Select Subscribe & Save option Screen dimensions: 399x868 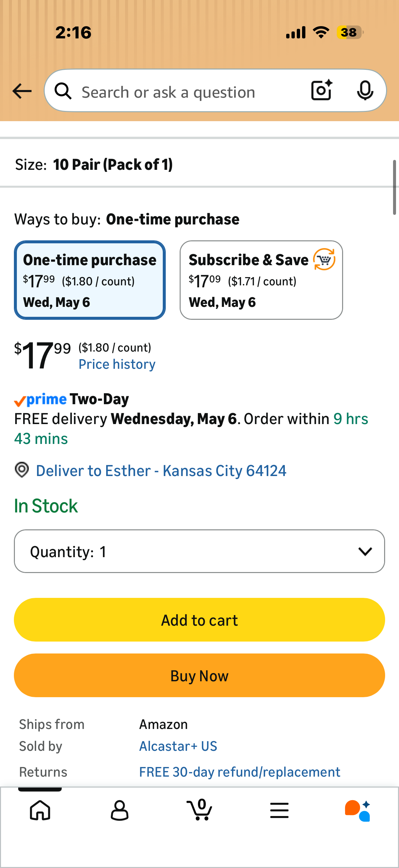[261, 280]
